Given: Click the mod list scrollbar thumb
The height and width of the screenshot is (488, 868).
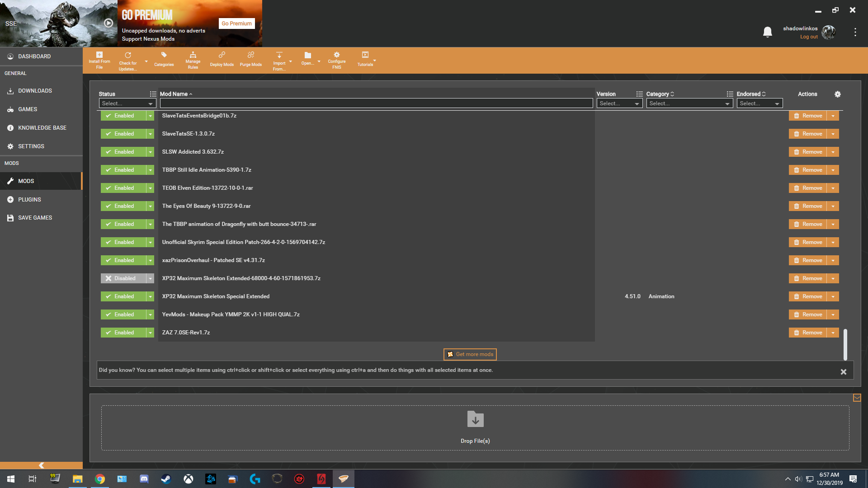Looking at the screenshot, I should pos(845,344).
